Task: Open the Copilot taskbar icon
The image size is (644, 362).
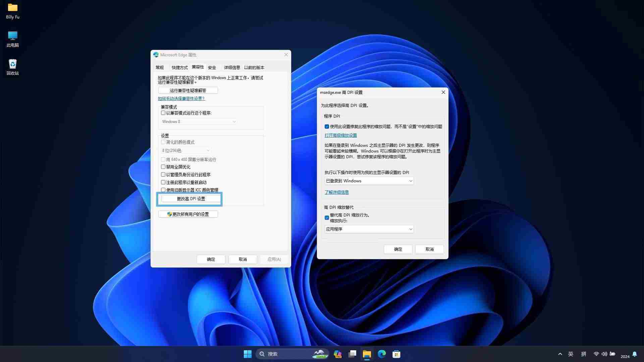Action: tap(337, 354)
